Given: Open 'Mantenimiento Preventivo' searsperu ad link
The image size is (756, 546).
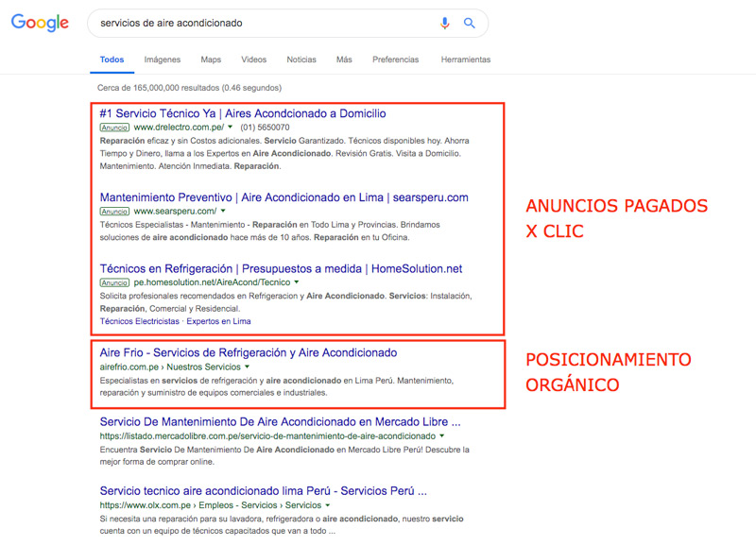Looking at the screenshot, I should point(284,197).
